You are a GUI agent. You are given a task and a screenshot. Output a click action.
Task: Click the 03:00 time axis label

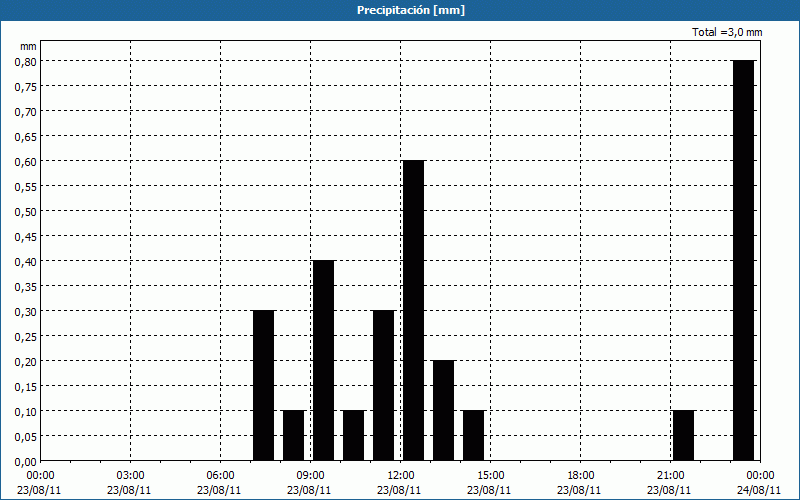pyautogui.click(x=131, y=476)
